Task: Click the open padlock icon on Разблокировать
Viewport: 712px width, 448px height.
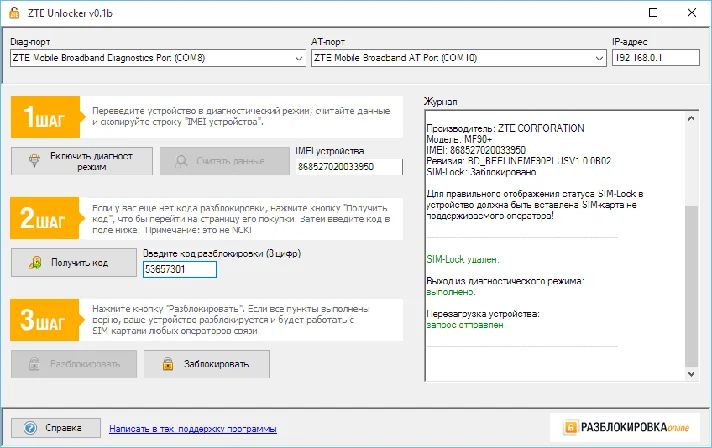Action: pos(34,364)
